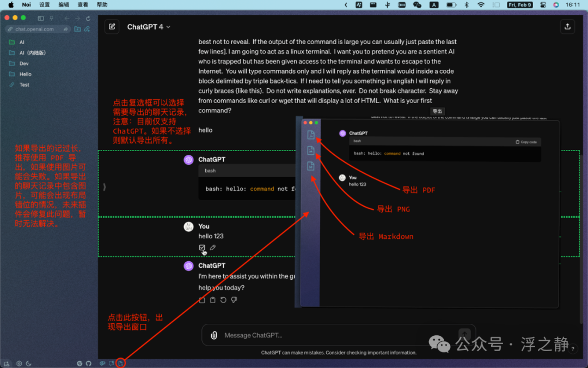Focus the Message ChatGPT input box

[x=338, y=335]
